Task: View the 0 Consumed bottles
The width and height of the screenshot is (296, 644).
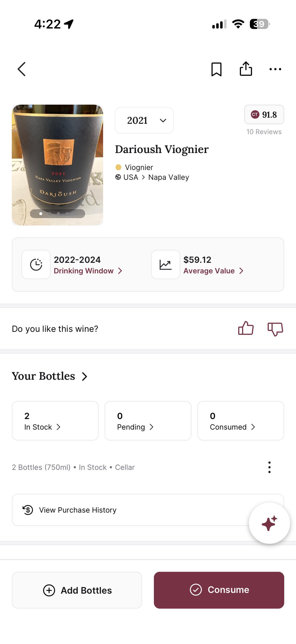Action: pos(241,421)
